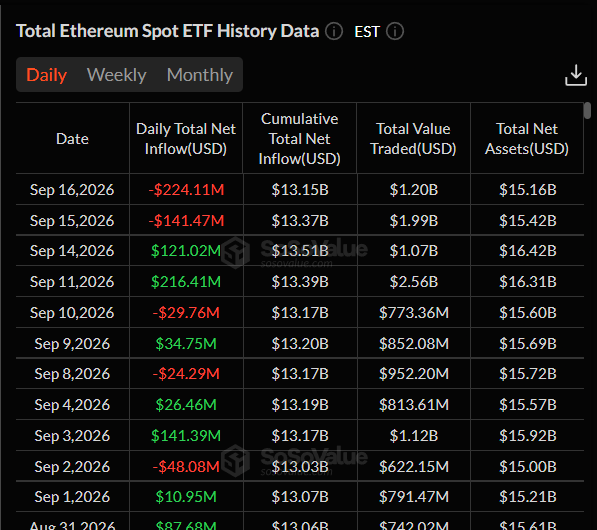Switch to the Monthly tab

(200, 75)
